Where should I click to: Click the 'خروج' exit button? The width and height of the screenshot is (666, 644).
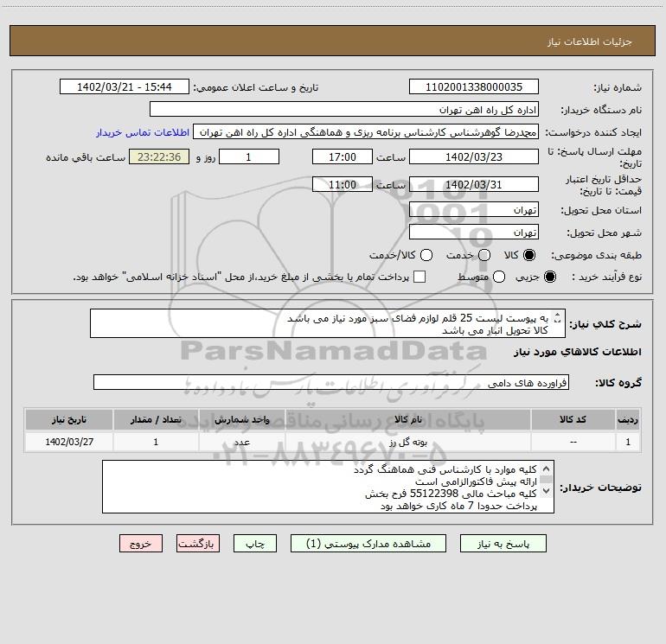point(141,544)
